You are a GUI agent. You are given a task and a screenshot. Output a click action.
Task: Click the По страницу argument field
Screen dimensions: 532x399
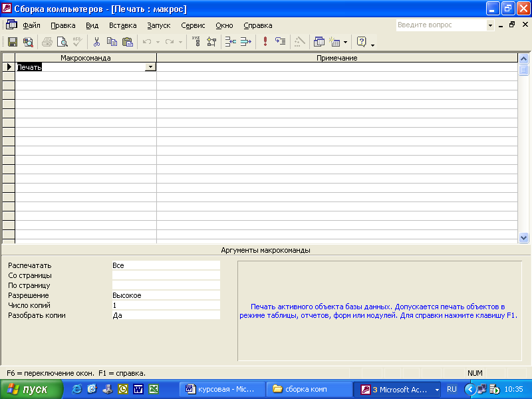pos(166,285)
